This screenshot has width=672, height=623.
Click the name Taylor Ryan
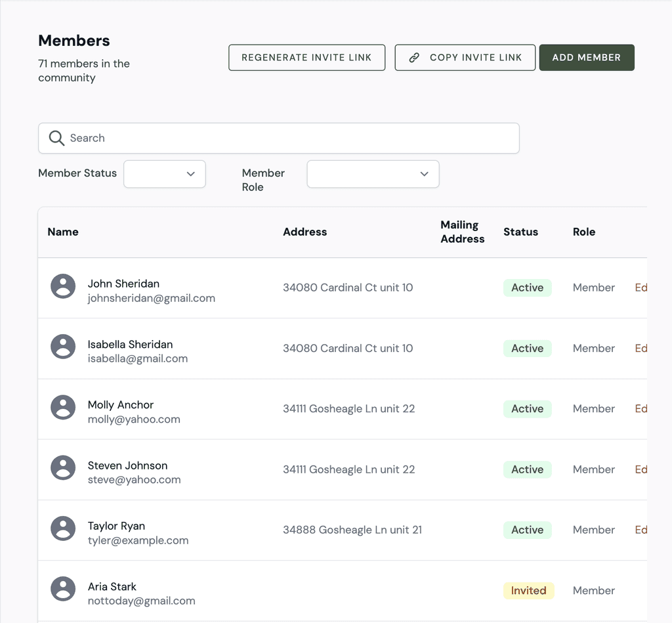pyautogui.click(x=116, y=526)
